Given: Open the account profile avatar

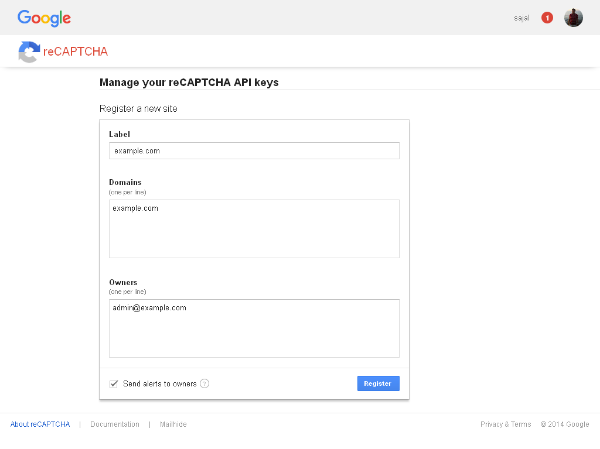Looking at the screenshot, I should [x=573, y=18].
